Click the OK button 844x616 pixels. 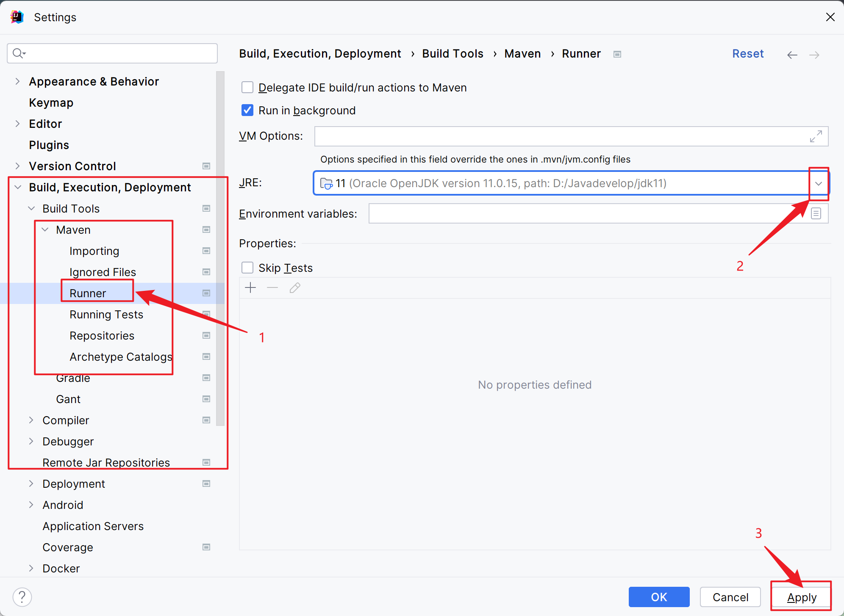click(659, 597)
